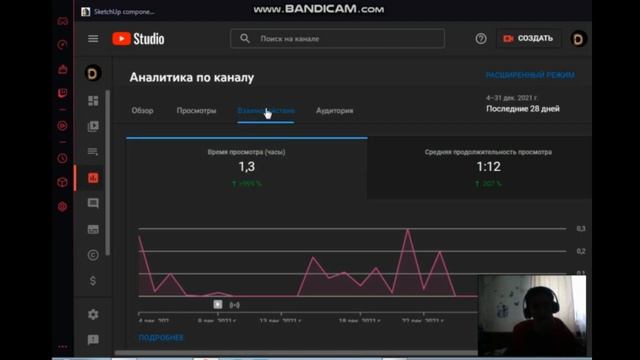Click the horizontal scrollbar at bottom

click(296, 353)
